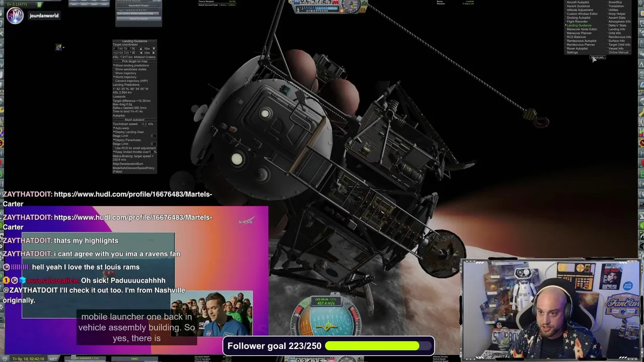
Task: Click the Touchdown speed input field
Action: 145,124
